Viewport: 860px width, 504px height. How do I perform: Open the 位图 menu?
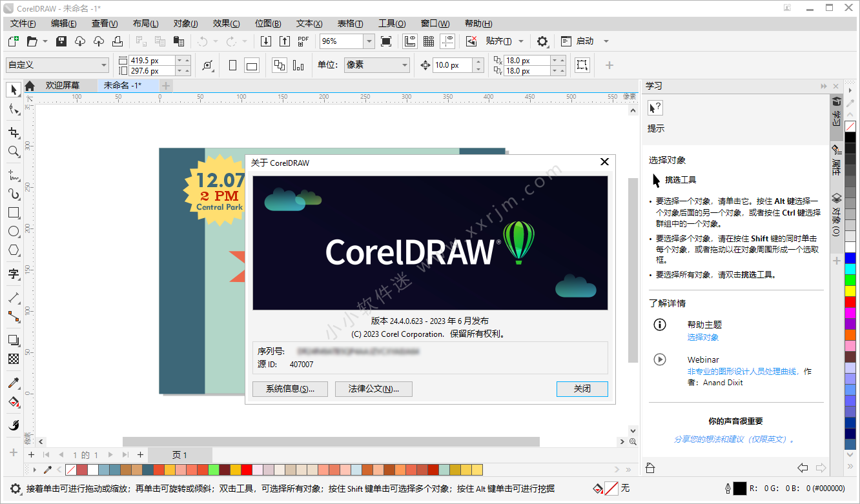267,23
